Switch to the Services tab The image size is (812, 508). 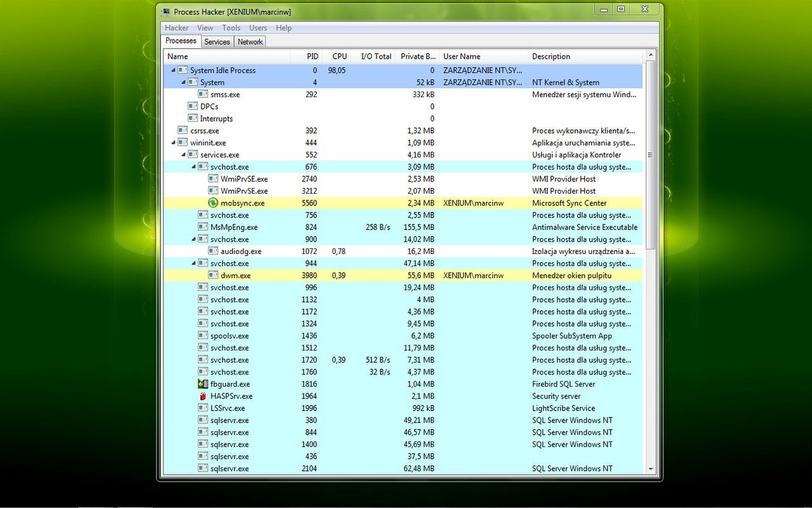(217, 42)
